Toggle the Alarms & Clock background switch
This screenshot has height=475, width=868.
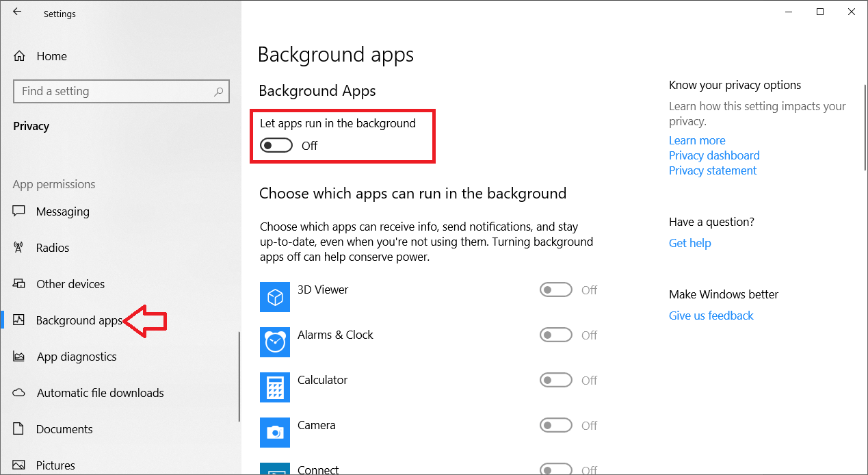pos(555,335)
